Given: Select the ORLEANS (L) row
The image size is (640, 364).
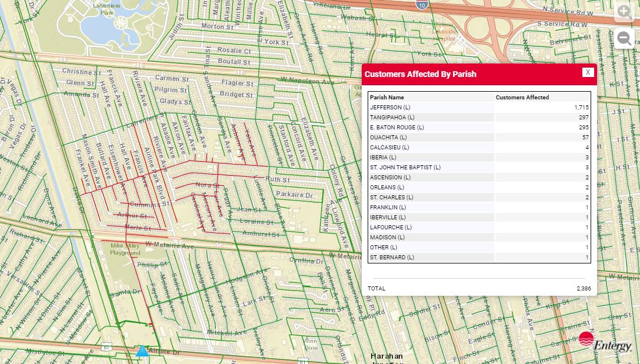Looking at the screenshot, I should coord(479,188).
